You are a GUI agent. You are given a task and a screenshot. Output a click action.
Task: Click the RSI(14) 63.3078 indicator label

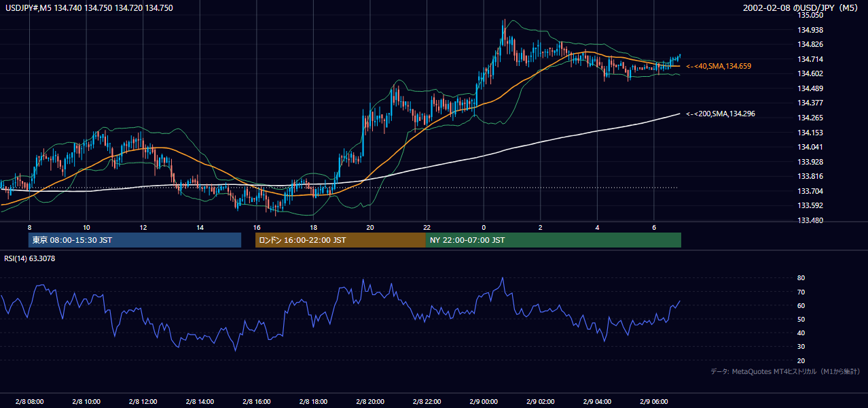pos(30,258)
